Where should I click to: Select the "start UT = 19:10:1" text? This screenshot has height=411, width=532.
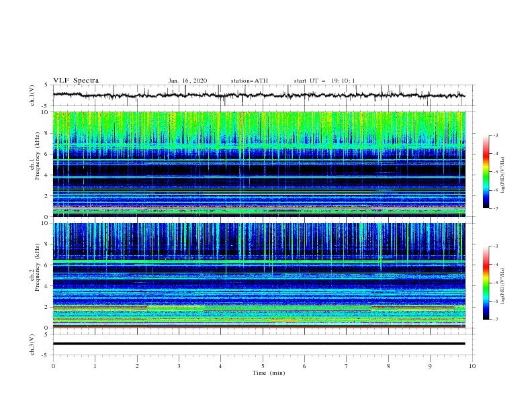(324, 81)
